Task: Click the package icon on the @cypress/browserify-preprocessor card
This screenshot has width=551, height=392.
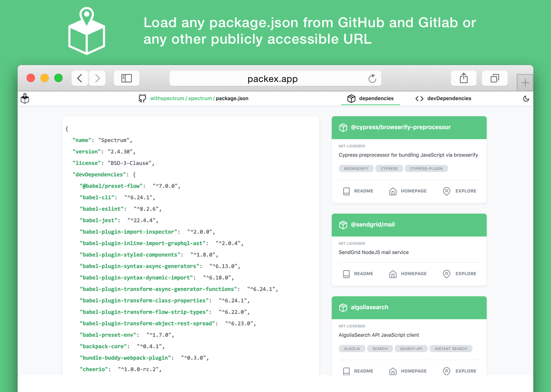Action: 343,127
